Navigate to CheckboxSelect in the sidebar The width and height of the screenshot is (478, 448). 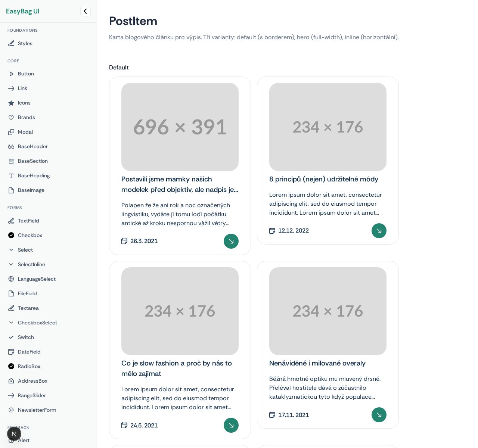[37, 323]
